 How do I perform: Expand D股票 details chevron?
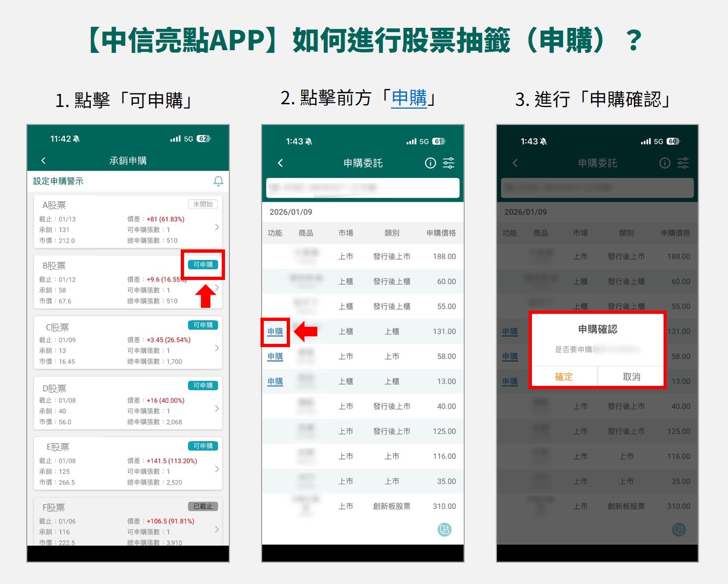click(217, 409)
